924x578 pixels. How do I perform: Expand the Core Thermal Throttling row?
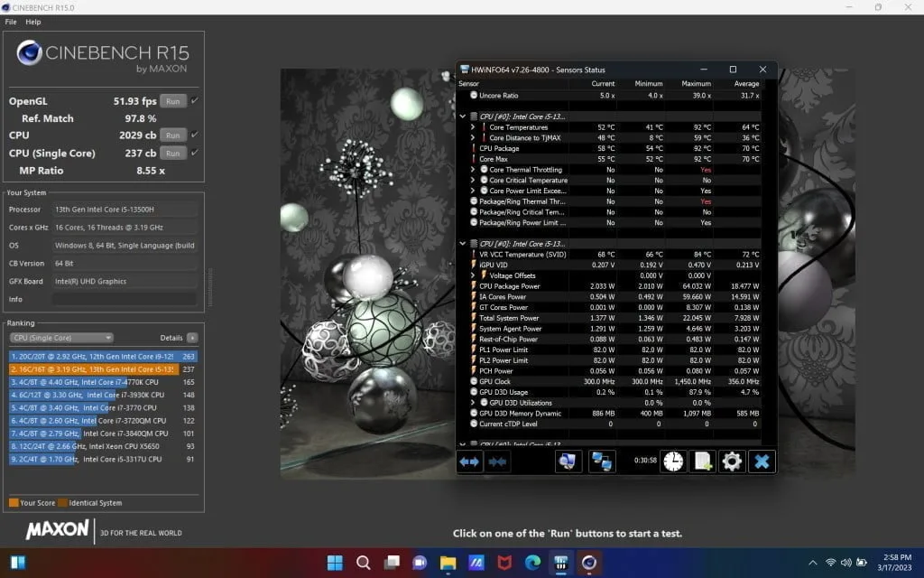click(x=473, y=170)
